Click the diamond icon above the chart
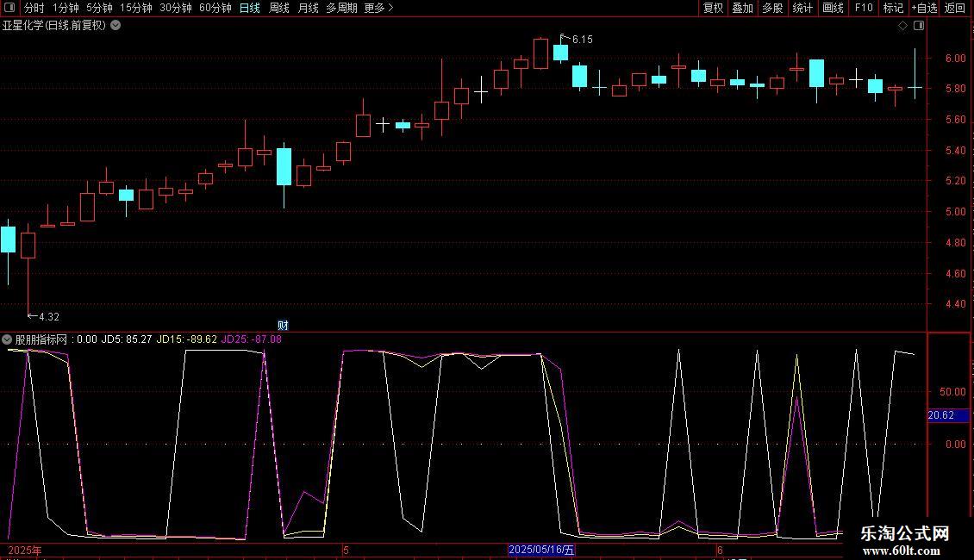The width and height of the screenshot is (974, 560). 902,26
